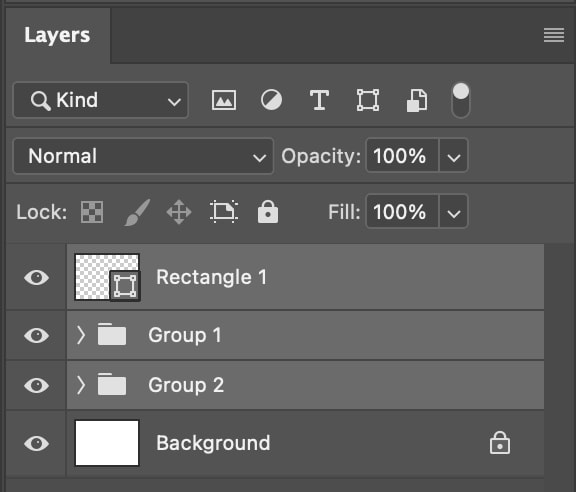Viewport: 576px width, 492px height.
Task: Lock transparent pixels checkerboard icon
Action: pyautogui.click(x=92, y=212)
